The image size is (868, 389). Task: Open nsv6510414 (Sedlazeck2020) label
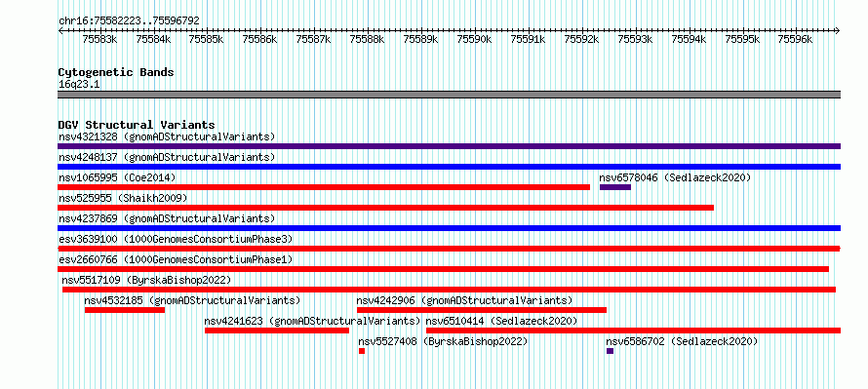(501, 321)
